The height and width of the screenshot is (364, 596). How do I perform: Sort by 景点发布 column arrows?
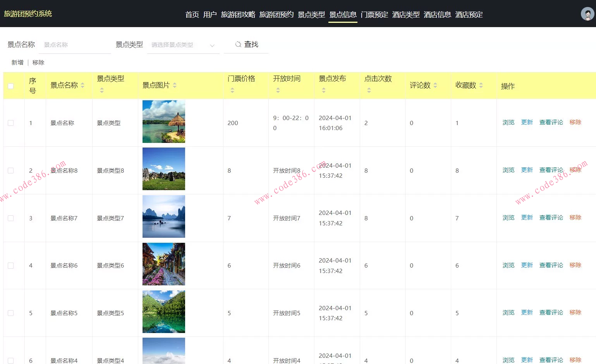coord(324,90)
